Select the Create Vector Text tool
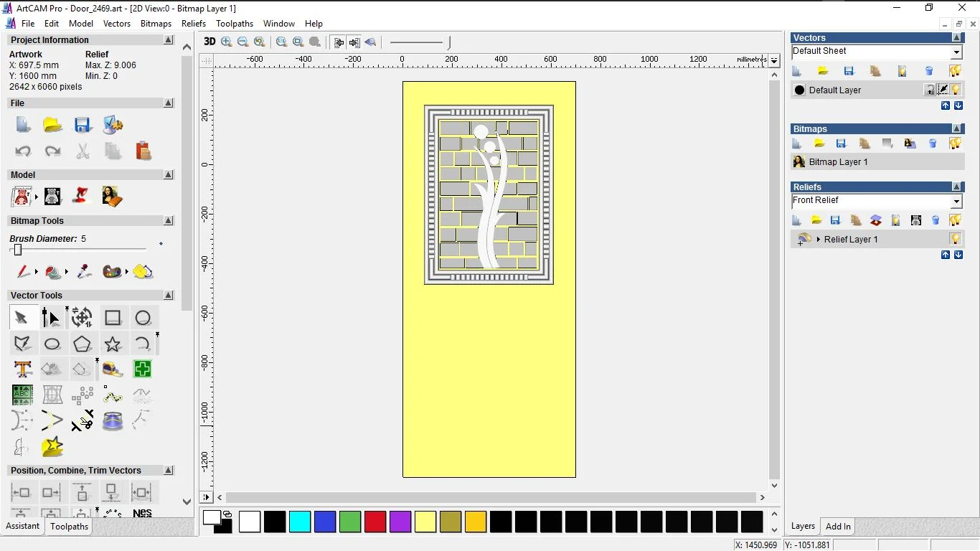The width and height of the screenshot is (980, 551). click(x=22, y=369)
